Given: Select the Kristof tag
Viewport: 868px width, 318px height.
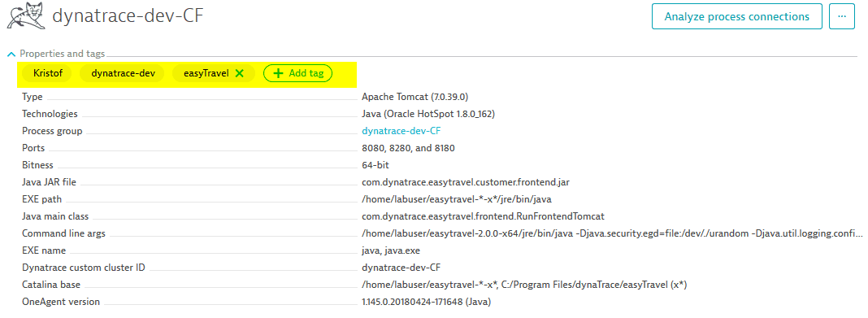Looking at the screenshot, I should 47,73.
